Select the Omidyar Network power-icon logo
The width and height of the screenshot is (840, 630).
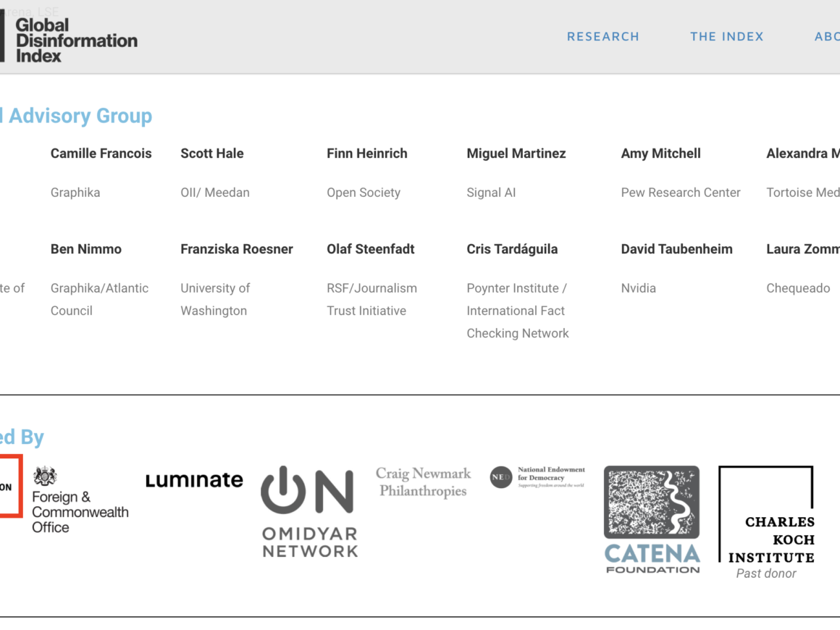[309, 511]
